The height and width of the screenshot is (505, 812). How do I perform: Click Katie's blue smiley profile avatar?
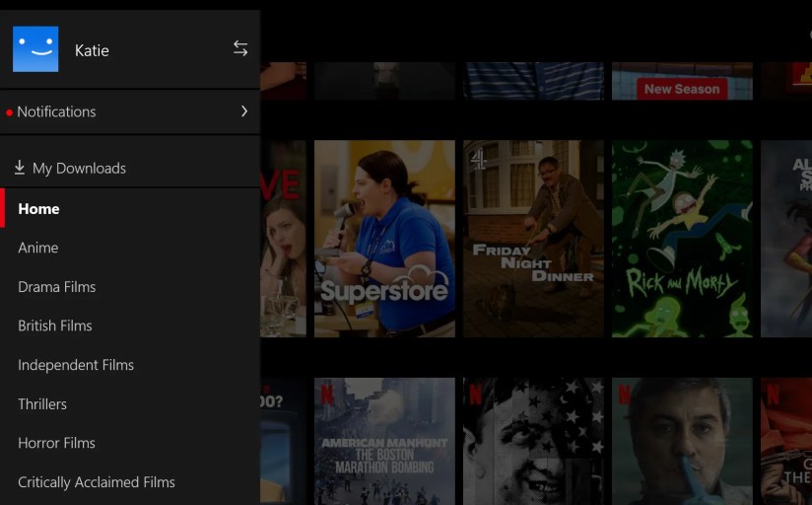(x=35, y=49)
